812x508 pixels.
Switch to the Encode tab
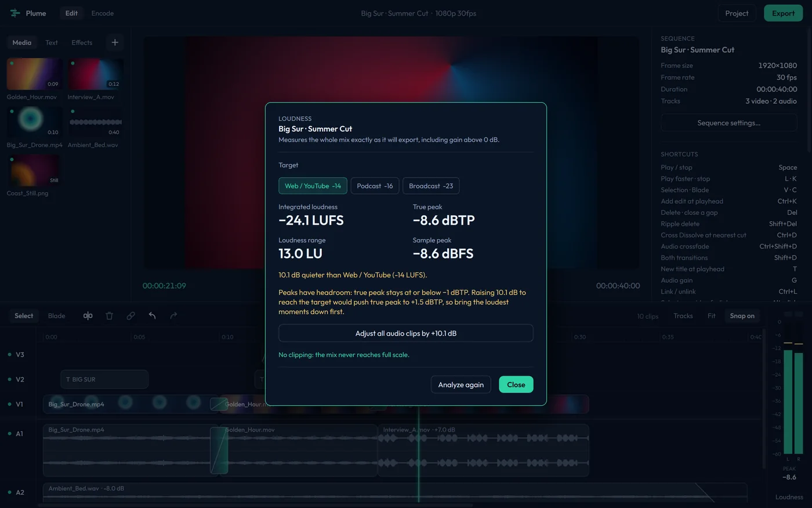point(103,13)
